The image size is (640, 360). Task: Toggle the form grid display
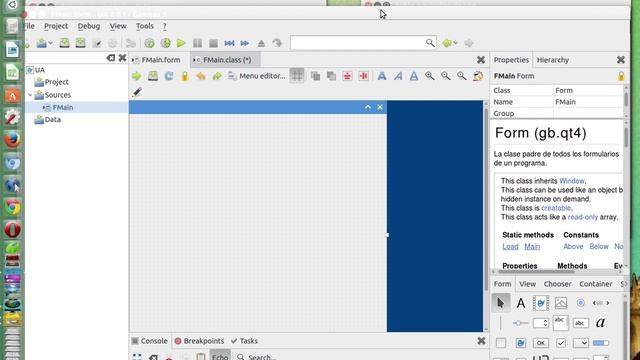(x=297, y=76)
